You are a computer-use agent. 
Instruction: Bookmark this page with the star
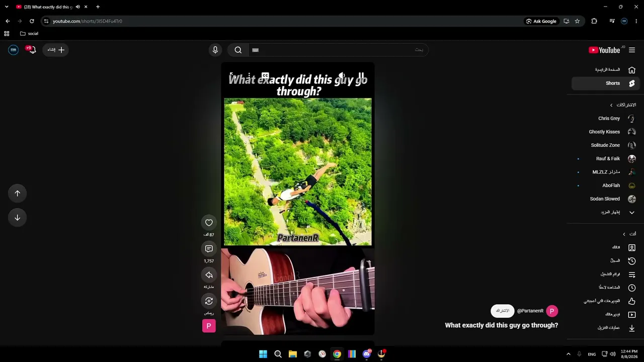pos(577,21)
